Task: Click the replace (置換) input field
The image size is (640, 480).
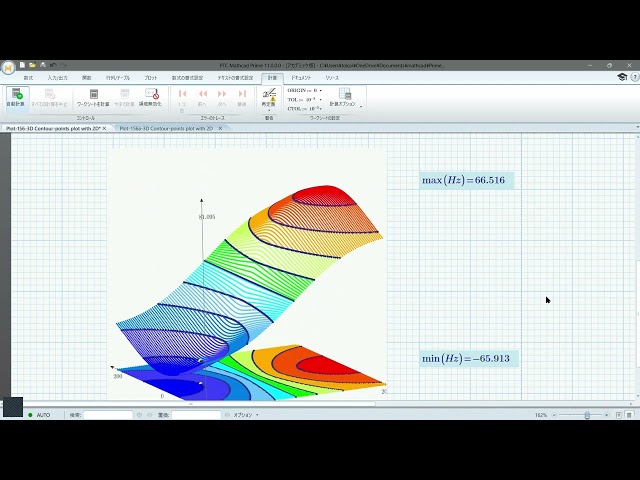Action: tap(196, 415)
